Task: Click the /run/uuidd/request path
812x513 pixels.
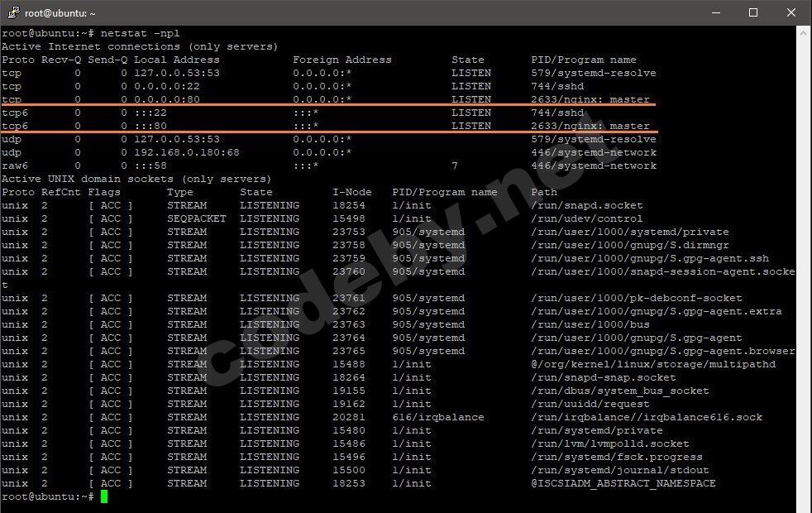Action: (590, 404)
